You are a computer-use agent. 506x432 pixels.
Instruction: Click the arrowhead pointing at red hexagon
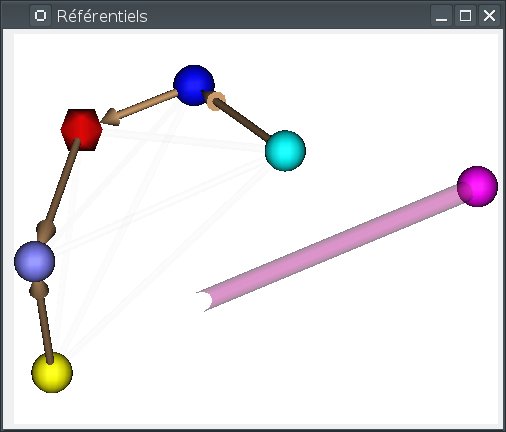109,117
